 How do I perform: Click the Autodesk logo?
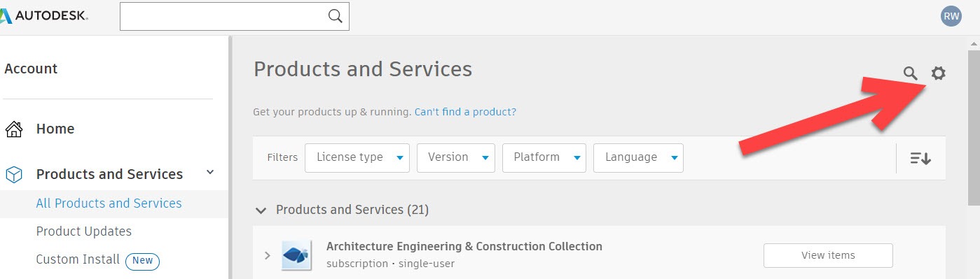pyautogui.click(x=45, y=15)
